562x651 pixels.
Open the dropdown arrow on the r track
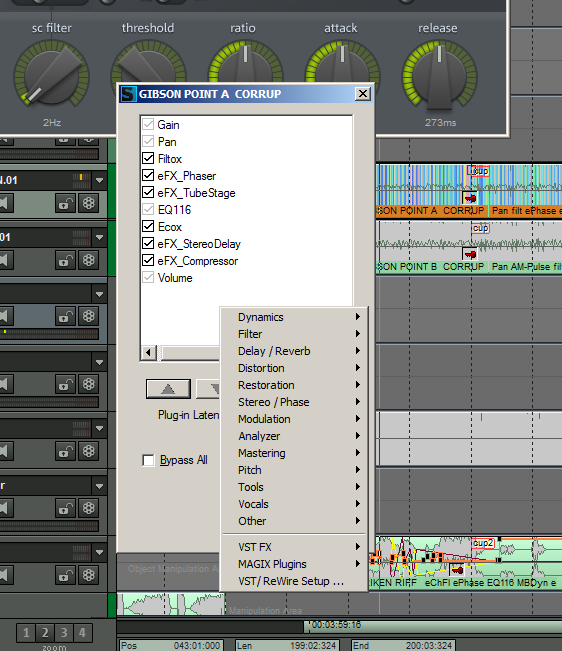coord(99,485)
